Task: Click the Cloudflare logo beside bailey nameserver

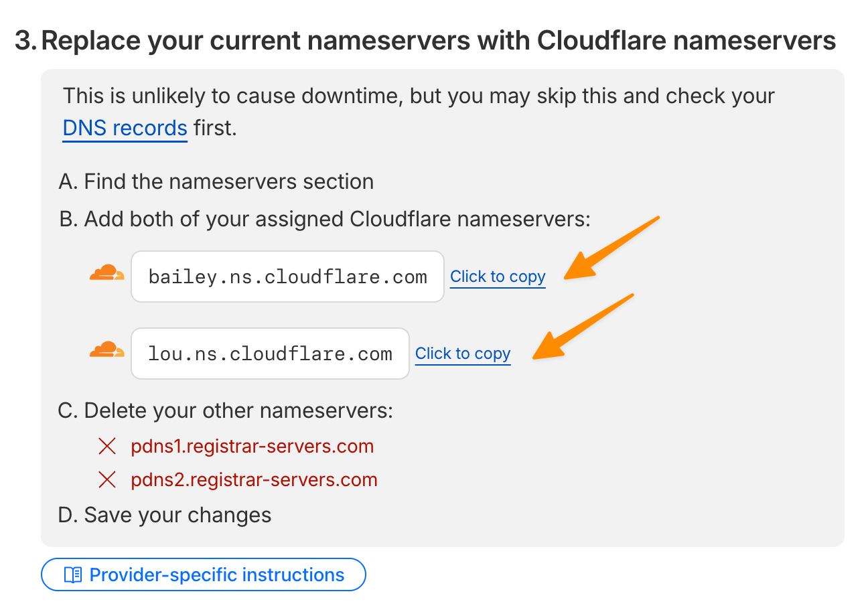Action: (x=107, y=273)
